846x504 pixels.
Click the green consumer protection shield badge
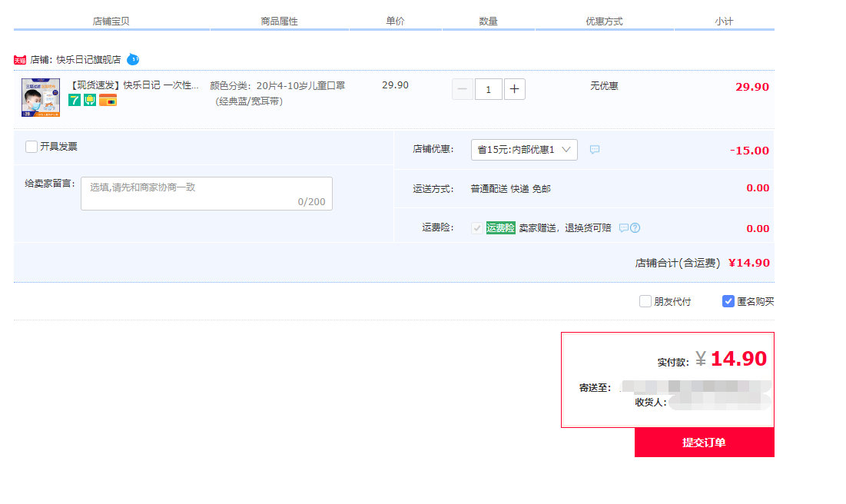tap(90, 100)
